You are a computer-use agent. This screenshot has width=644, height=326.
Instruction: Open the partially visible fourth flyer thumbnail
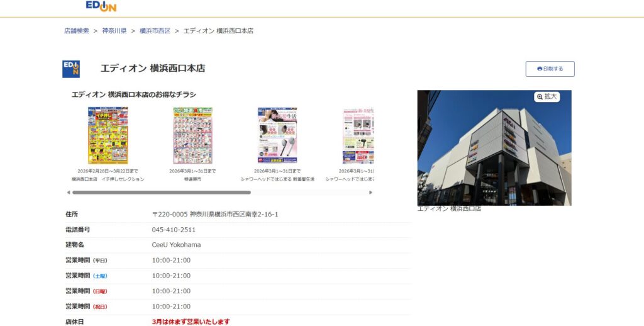[x=358, y=135]
